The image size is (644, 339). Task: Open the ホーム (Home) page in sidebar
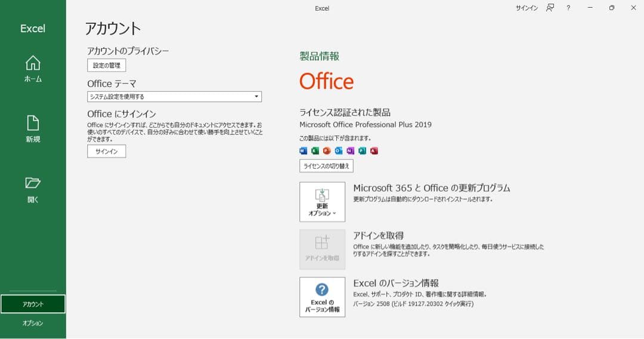point(33,69)
